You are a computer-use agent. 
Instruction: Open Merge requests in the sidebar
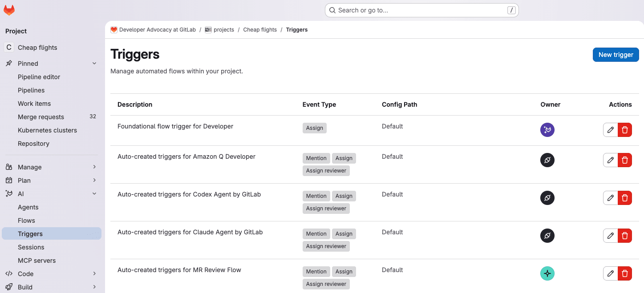(52, 117)
